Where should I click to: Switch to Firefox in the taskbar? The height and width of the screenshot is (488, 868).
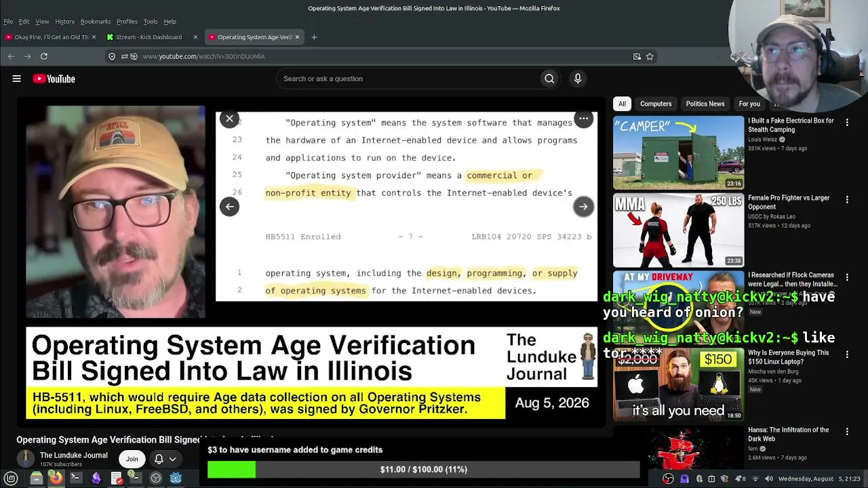pyautogui.click(x=56, y=478)
